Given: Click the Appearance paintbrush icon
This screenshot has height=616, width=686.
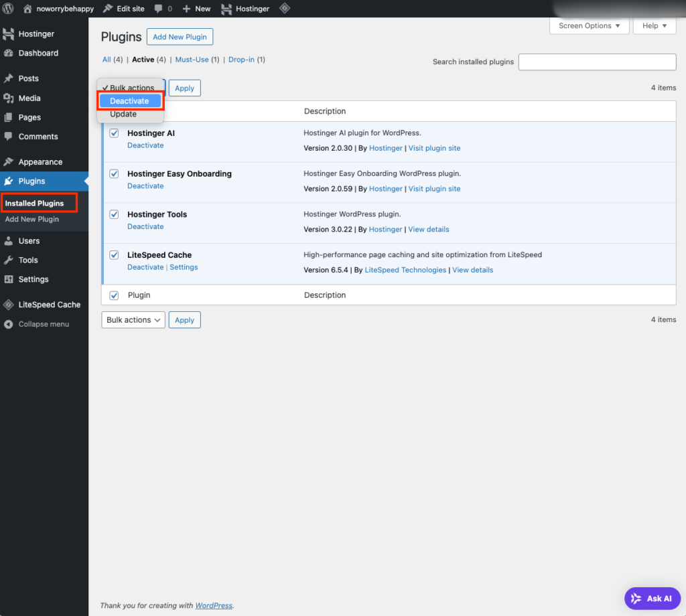Looking at the screenshot, I should [x=8, y=162].
